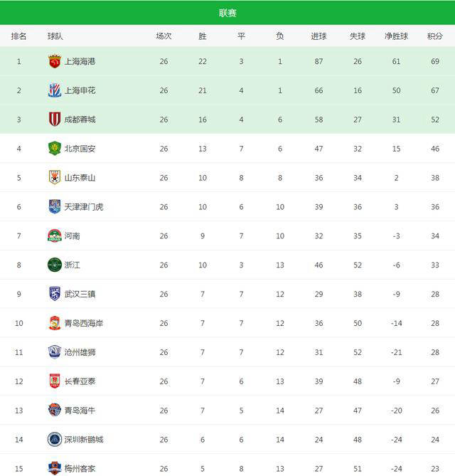Image resolution: width=455 pixels, height=476 pixels.
Task: Click the 排名 rank column header
Action: point(19,36)
